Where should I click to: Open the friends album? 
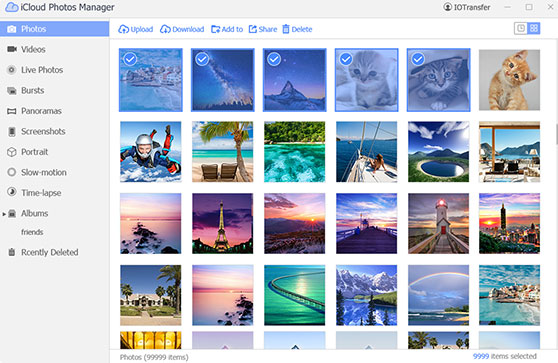tap(32, 232)
